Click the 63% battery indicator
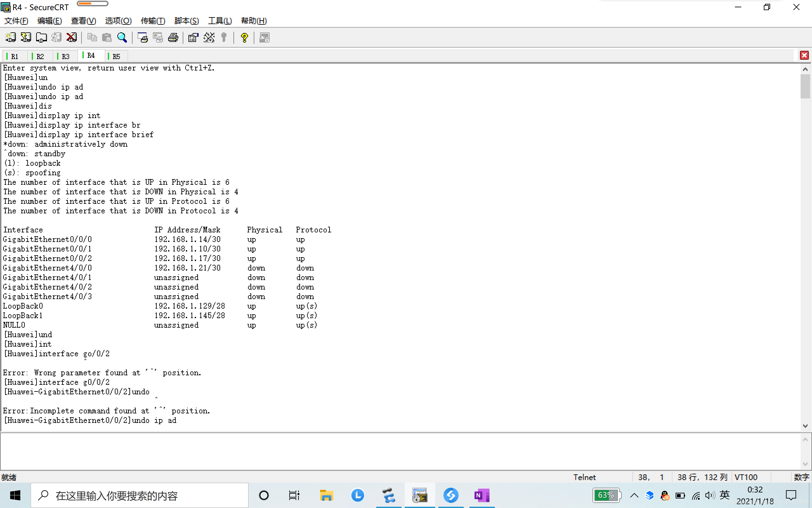This screenshot has width=812, height=508. coord(606,495)
